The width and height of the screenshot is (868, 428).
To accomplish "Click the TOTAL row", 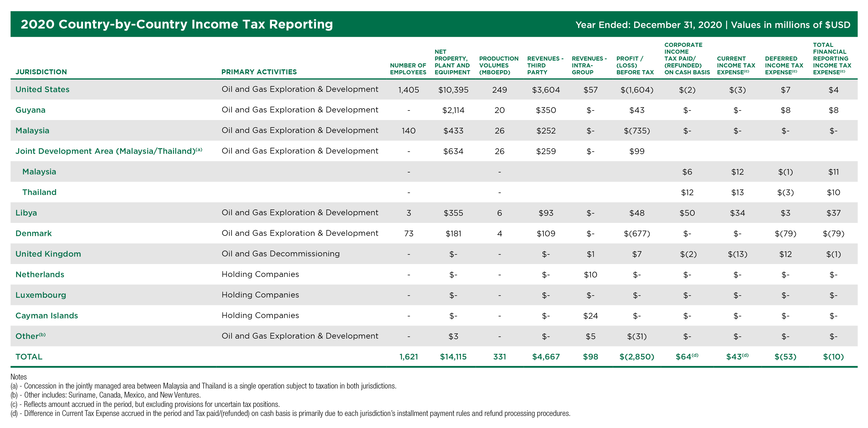I will pos(29,357).
